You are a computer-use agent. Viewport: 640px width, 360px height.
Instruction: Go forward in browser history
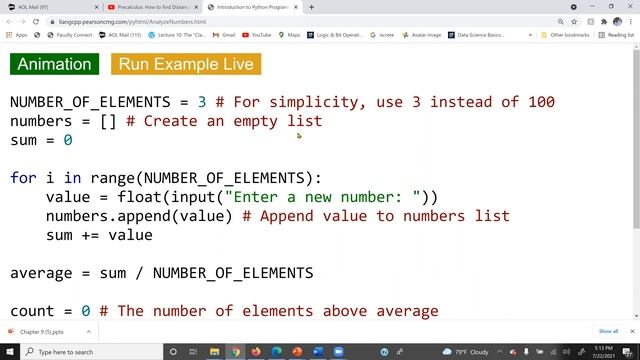click(x=22, y=22)
